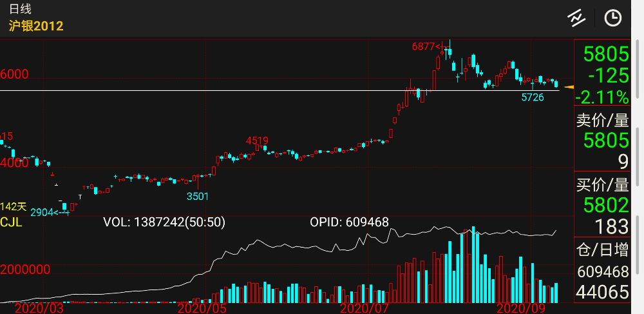
Task: Tap the -2.11% change percentage
Action: (x=602, y=97)
